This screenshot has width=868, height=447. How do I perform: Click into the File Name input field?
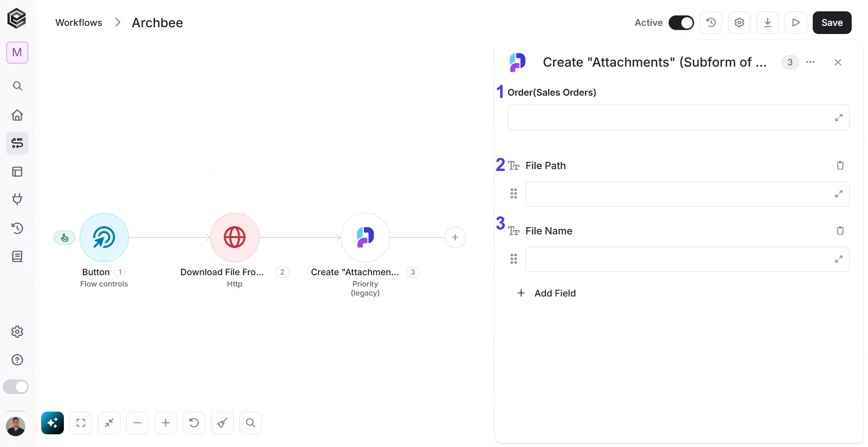[x=687, y=259]
